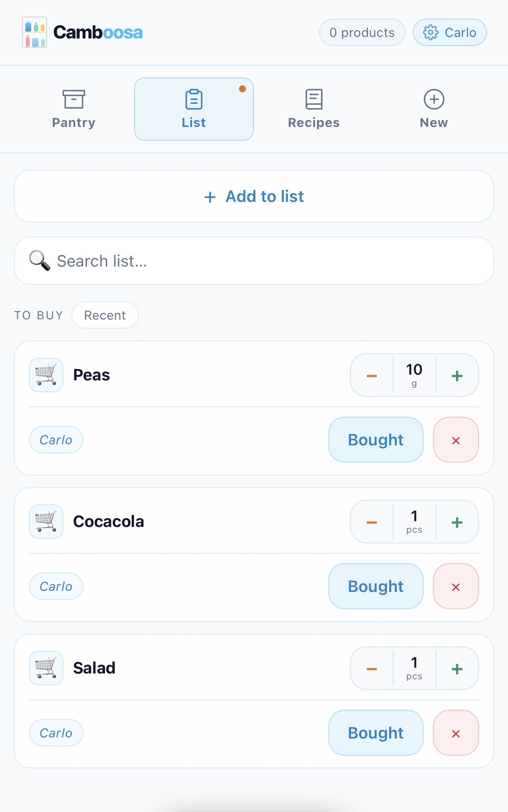Toggle the Recent filter chip
The height and width of the screenshot is (812, 508).
coord(105,315)
